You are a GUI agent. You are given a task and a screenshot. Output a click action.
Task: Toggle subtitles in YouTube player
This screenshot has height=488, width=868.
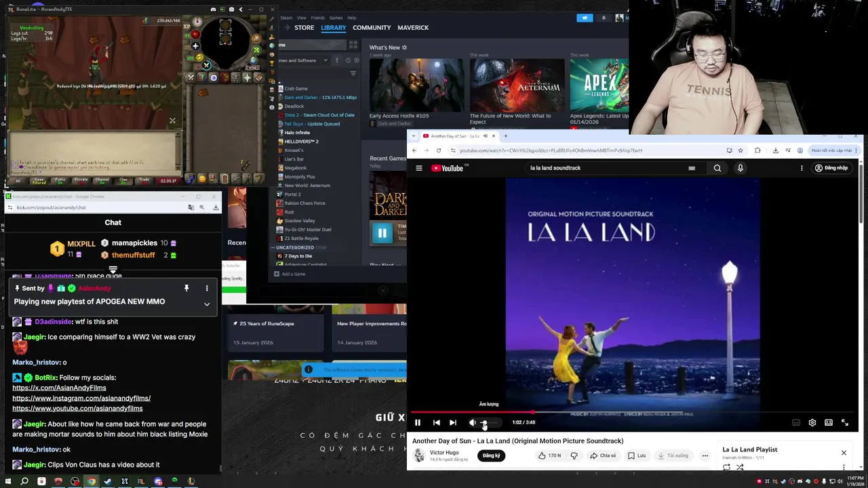[796, 422]
